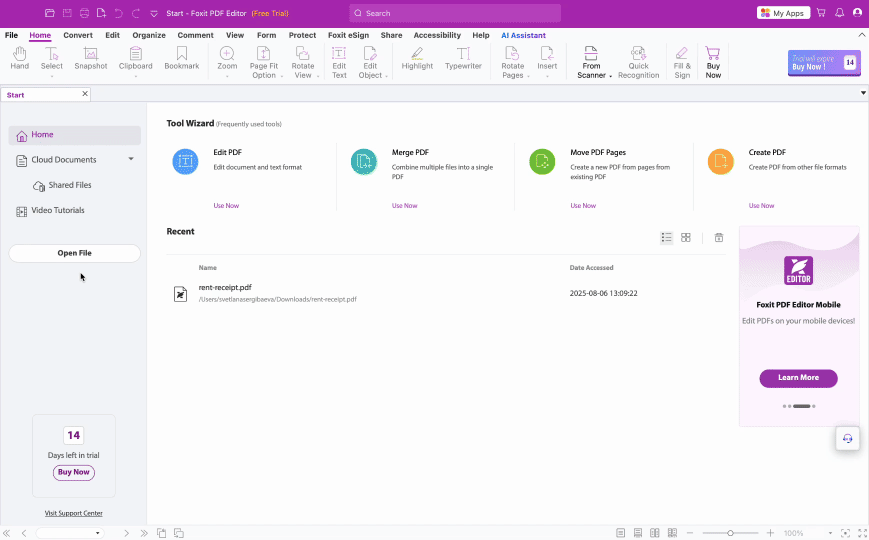Open the Edit Object tool

coord(370,62)
